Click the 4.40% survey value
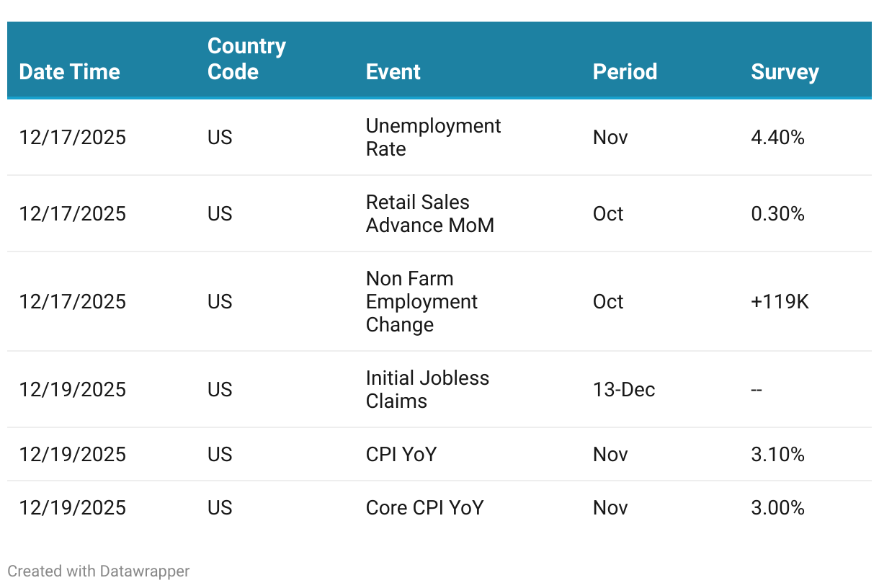This screenshot has height=588, width=879. coord(777,137)
